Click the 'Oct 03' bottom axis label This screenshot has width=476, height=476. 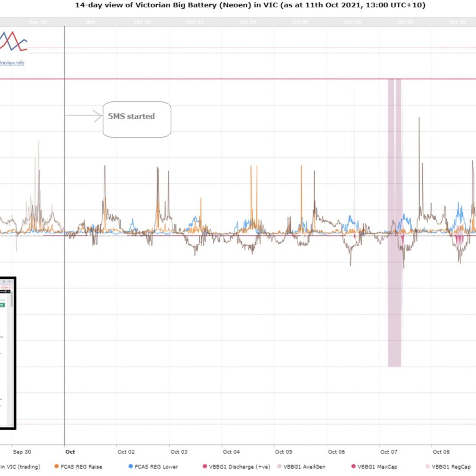(x=179, y=451)
